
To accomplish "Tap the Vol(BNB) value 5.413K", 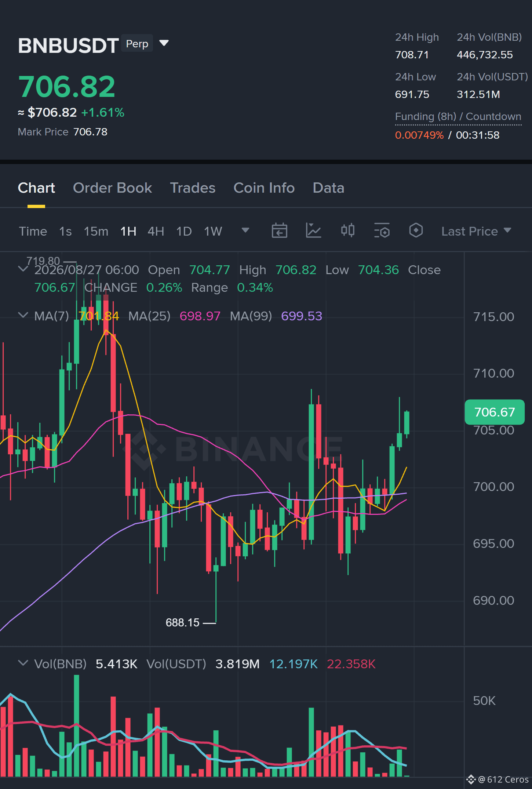I will [x=116, y=664].
